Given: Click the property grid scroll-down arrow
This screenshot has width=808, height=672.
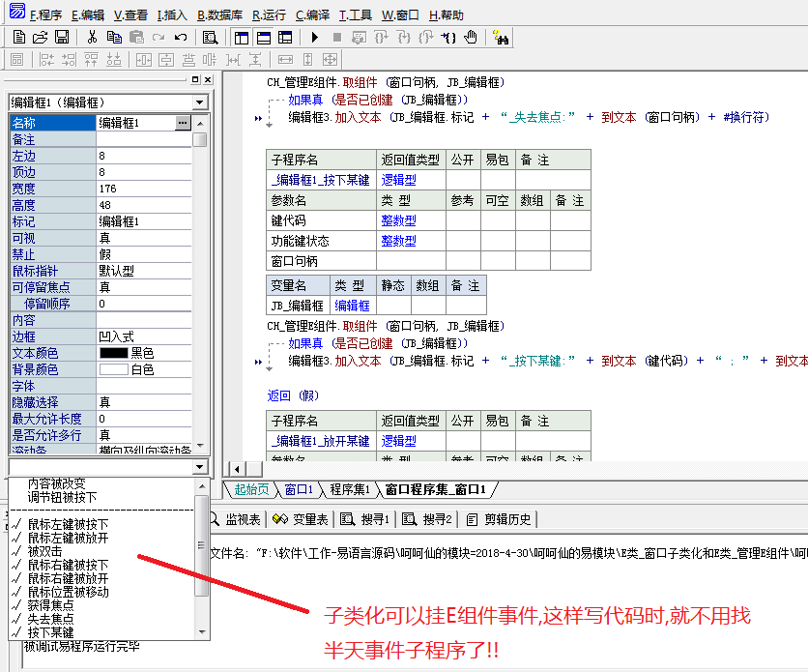Looking at the screenshot, I should pos(200,445).
